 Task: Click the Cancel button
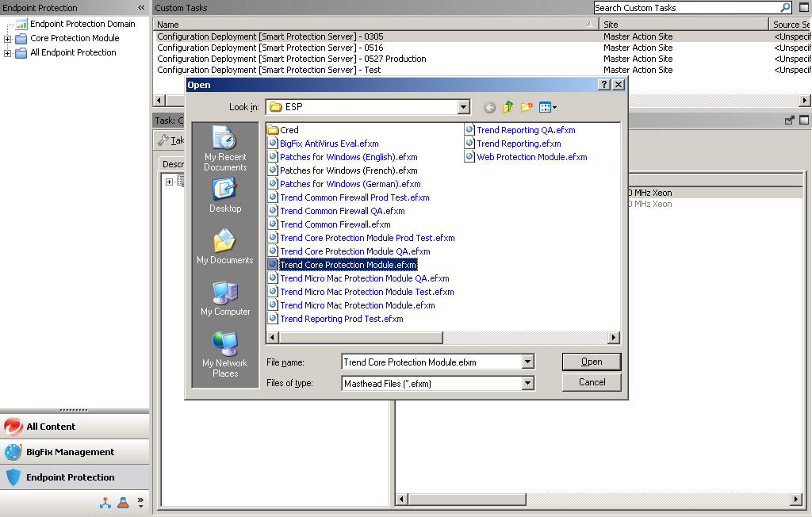[592, 382]
